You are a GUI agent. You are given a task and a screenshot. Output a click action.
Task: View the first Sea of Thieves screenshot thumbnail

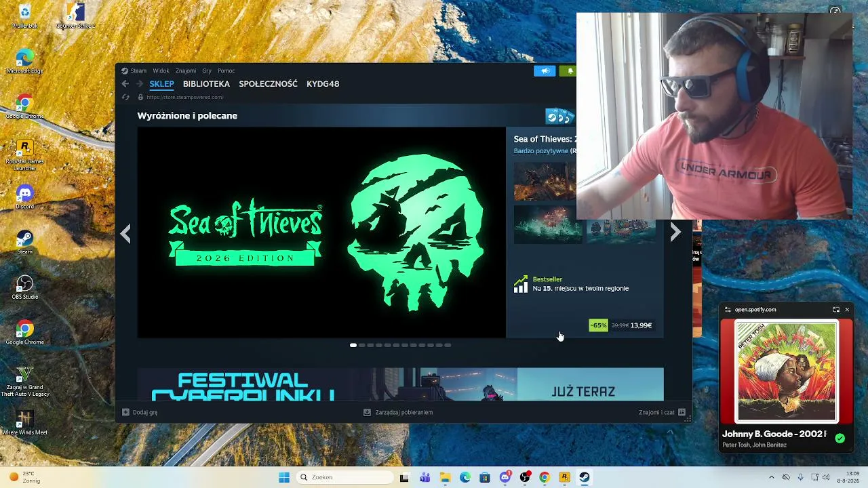click(545, 182)
